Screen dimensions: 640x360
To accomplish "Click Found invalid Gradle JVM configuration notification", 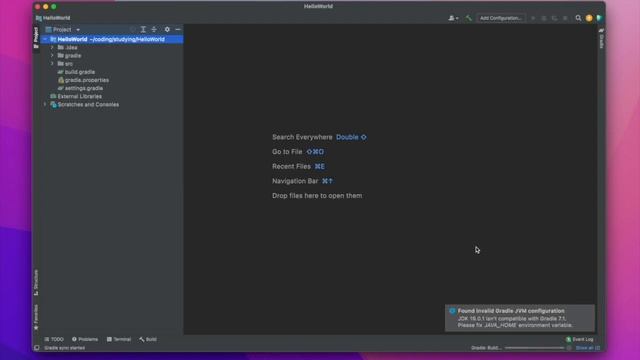I will (x=520, y=318).
